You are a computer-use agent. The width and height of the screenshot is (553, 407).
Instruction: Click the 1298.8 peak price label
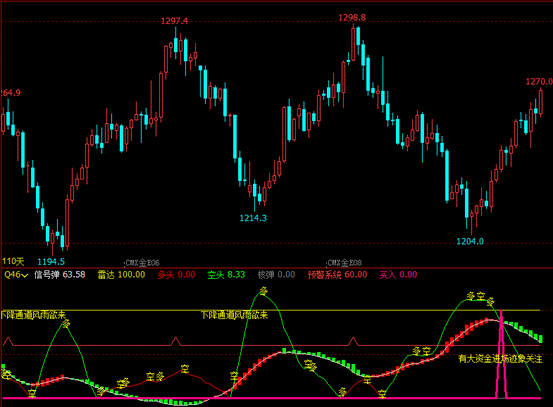352,18
